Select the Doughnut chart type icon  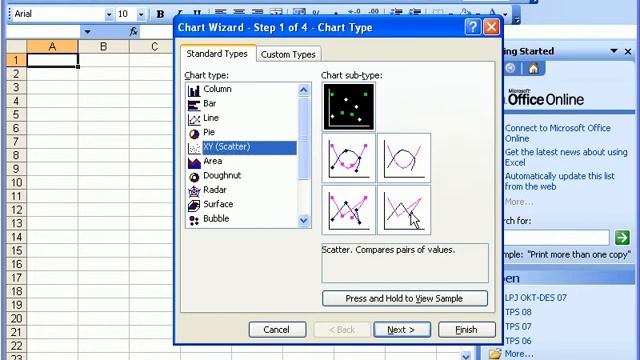[194, 176]
